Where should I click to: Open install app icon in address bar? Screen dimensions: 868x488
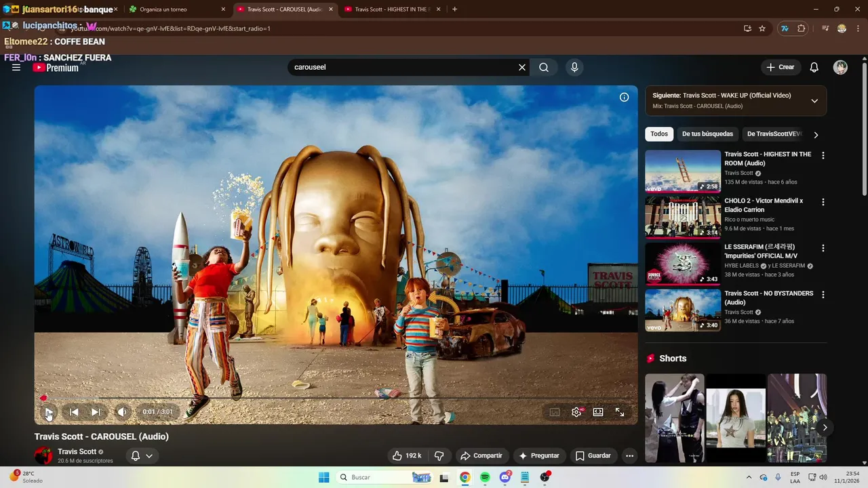tap(747, 28)
